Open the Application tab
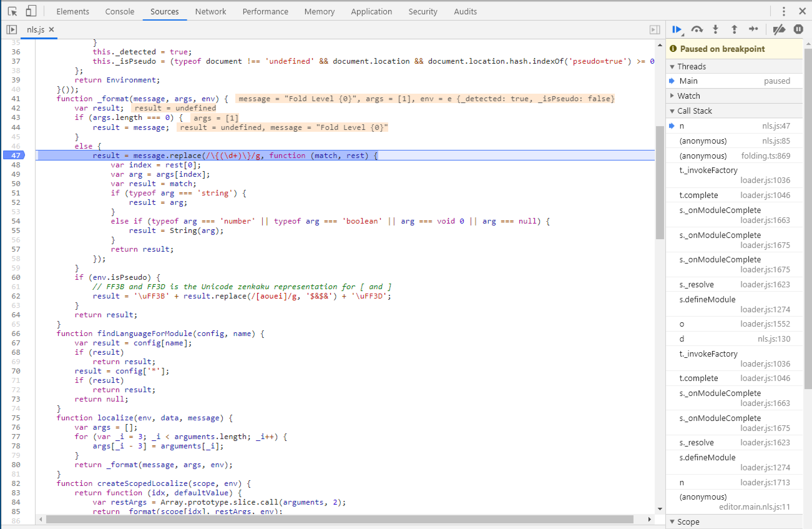The image size is (812, 529). point(372,12)
